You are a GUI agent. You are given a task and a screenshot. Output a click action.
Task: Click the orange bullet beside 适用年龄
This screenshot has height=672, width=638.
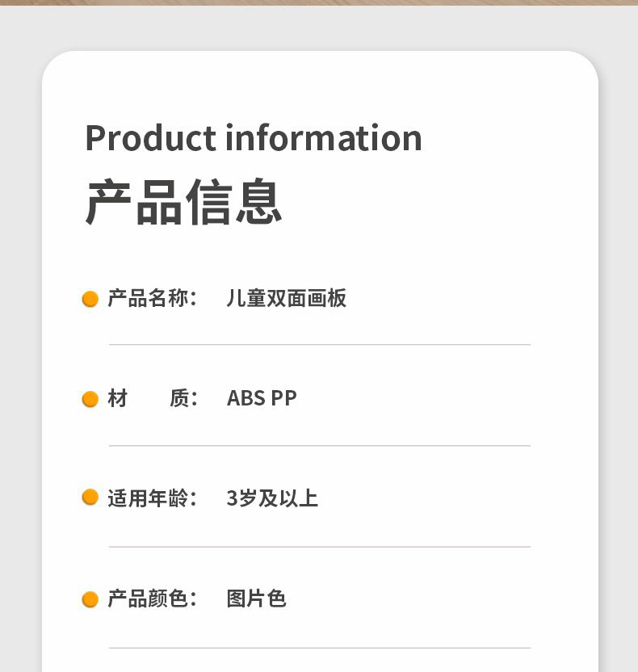pyautogui.click(x=90, y=498)
